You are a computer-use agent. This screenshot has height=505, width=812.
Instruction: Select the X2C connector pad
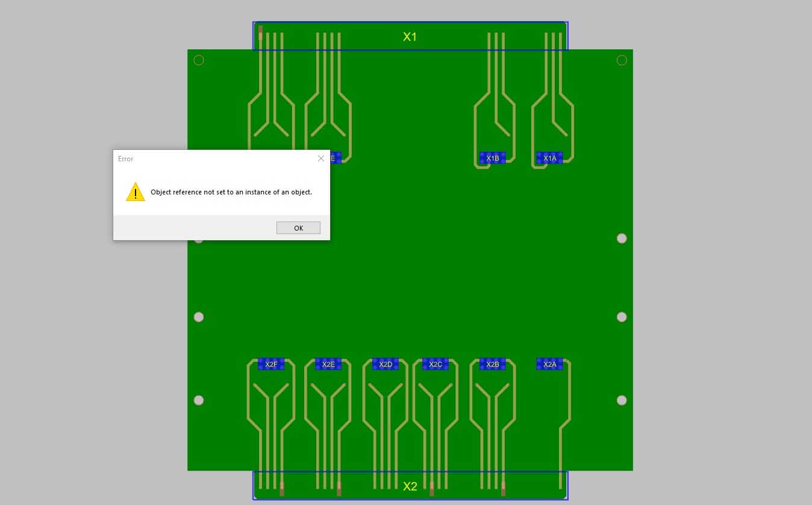(x=436, y=364)
